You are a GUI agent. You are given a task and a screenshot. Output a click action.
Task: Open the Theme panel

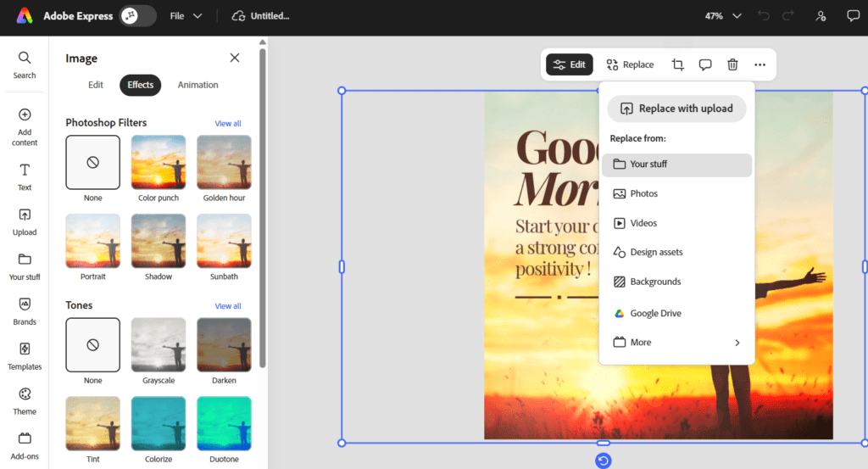25,400
